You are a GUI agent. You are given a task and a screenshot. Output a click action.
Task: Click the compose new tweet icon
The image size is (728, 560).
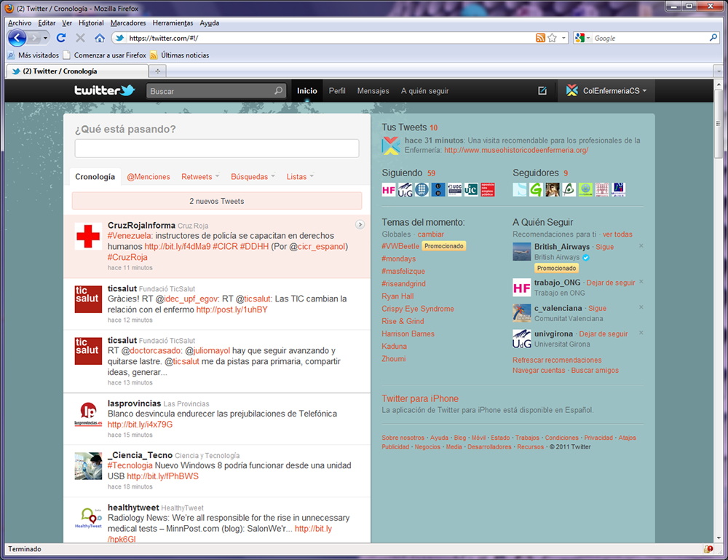click(542, 91)
